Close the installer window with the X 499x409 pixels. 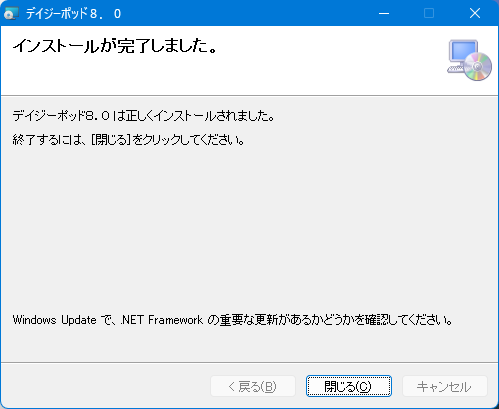[x=475, y=13]
